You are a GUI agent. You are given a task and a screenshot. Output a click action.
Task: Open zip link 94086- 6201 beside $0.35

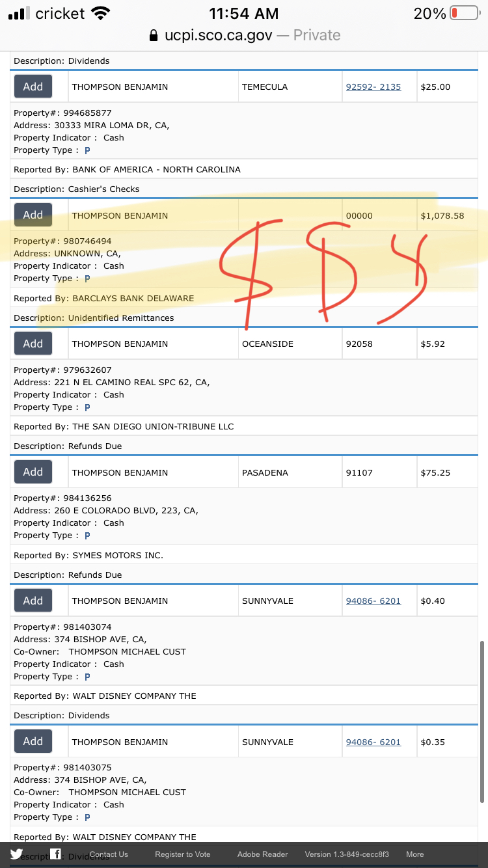[373, 742]
